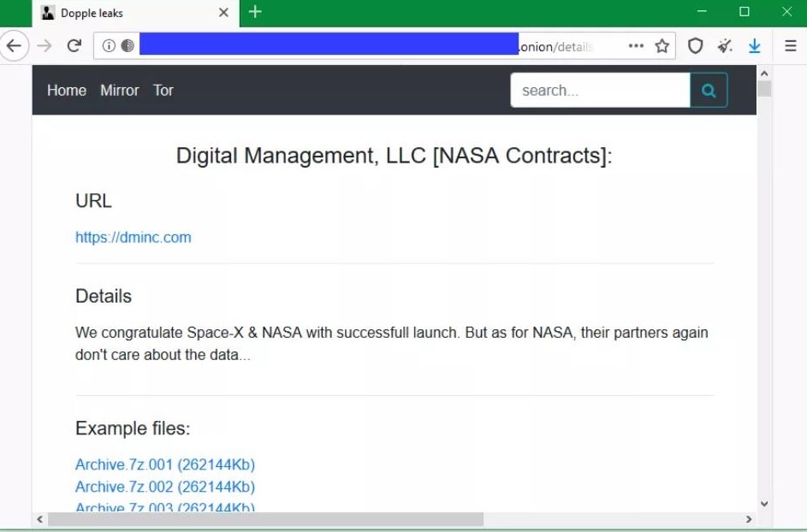
Task: Go to Home in site navbar
Action: tap(67, 91)
